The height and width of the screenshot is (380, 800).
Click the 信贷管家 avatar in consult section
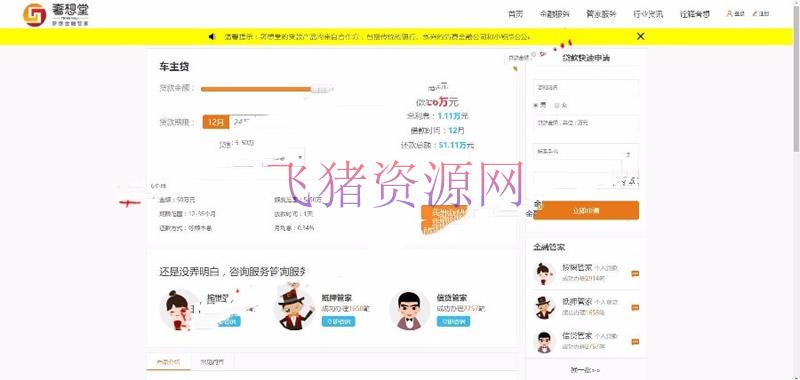tap(409, 310)
